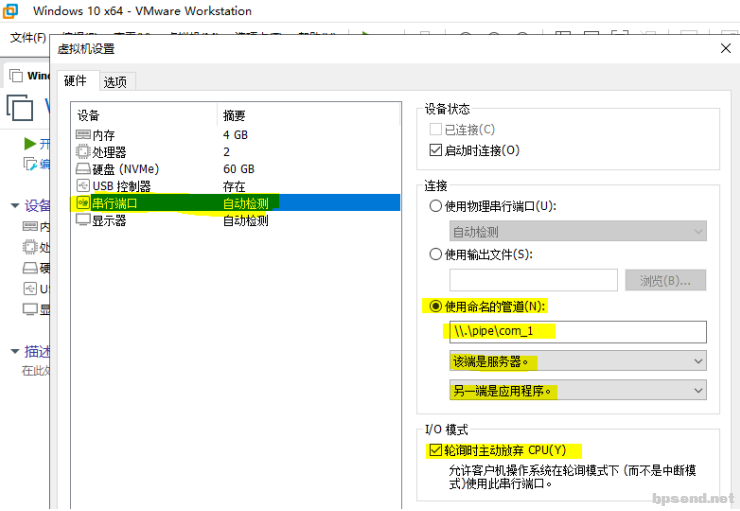Screen dimensions: 740x511
Task: Select 使用输出文件(S) radio button
Action: 435,254
